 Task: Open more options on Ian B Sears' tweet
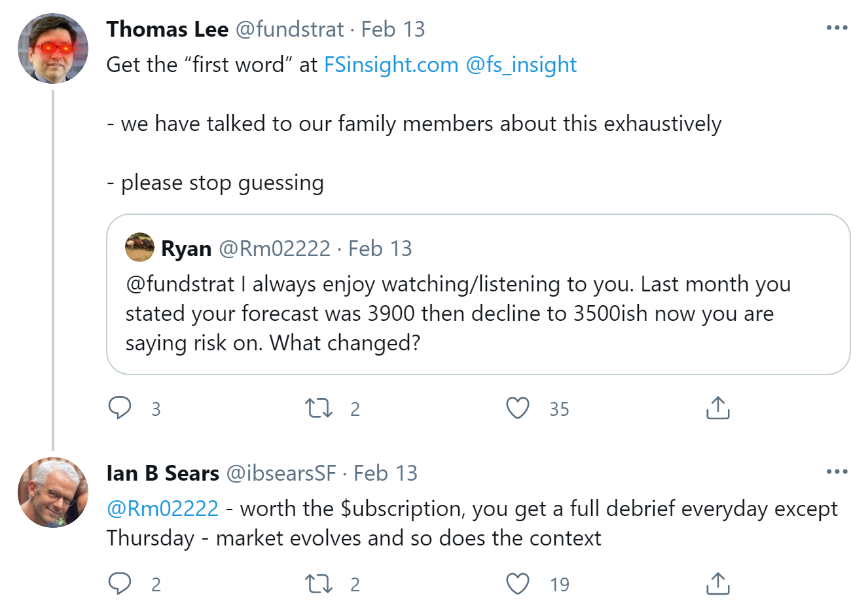[837, 472]
